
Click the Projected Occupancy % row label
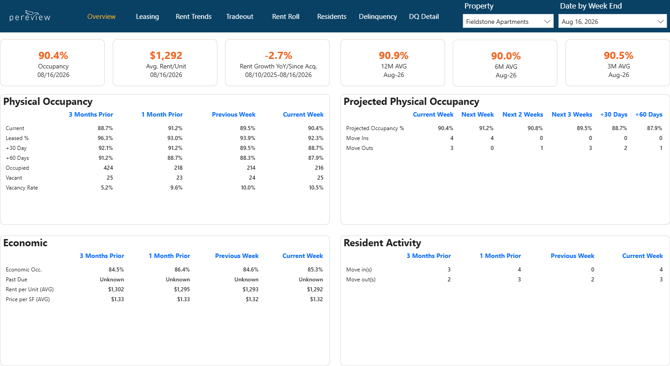pos(375,128)
